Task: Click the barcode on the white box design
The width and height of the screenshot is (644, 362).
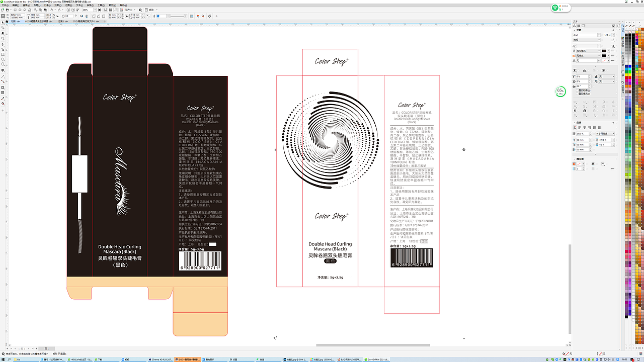Action: pos(412,258)
